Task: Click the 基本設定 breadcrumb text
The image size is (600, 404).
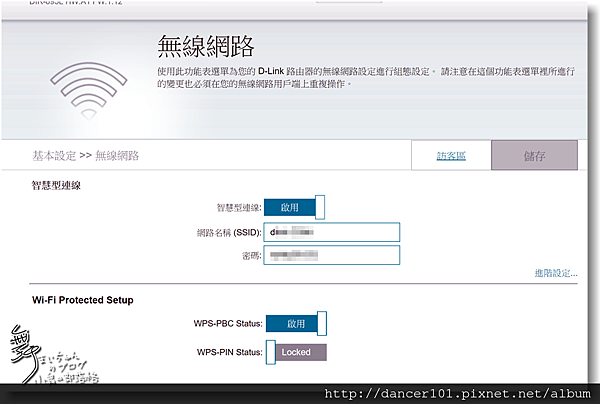Action: click(x=54, y=156)
